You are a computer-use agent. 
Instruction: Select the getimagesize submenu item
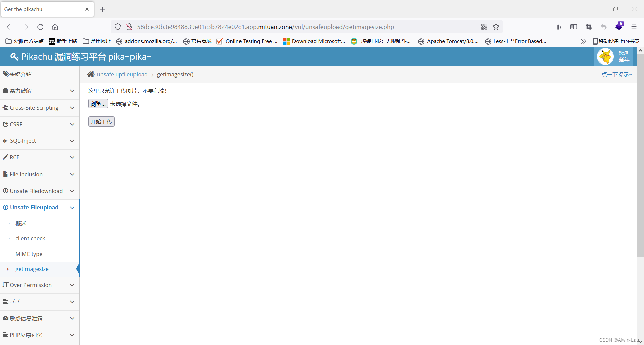(32, 269)
